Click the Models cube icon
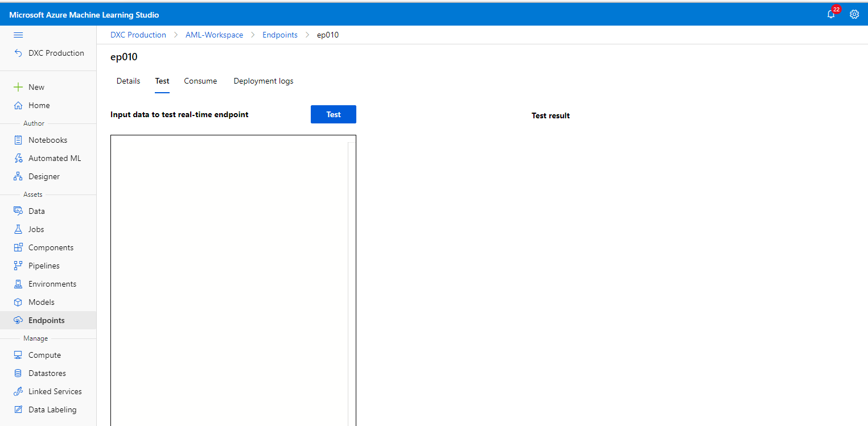The image size is (868, 426). (x=18, y=302)
